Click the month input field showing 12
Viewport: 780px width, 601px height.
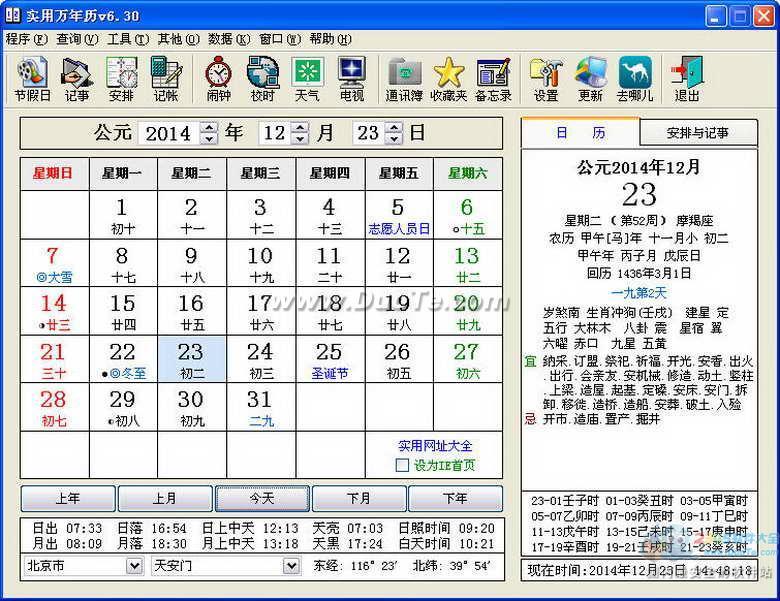(x=273, y=133)
